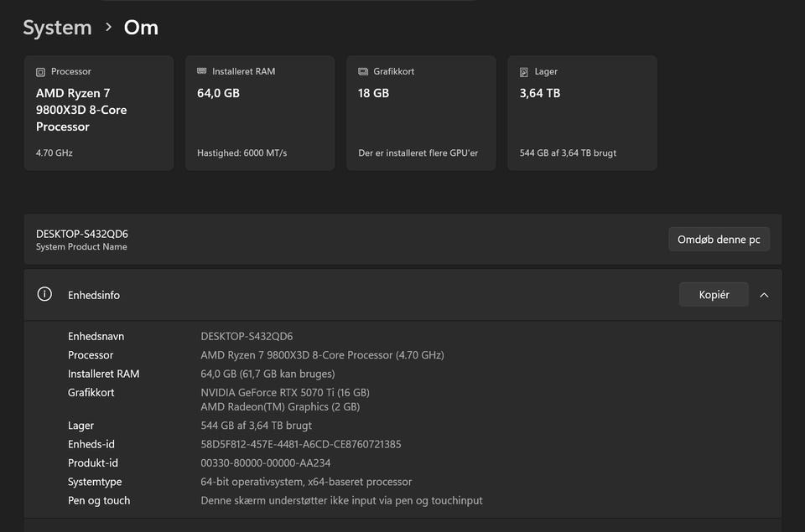Image resolution: width=805 pixels, height=532 pixels.
Task: Click the Produkt-id value 00330-80000-00000-AA234
Action: (266, 462)
